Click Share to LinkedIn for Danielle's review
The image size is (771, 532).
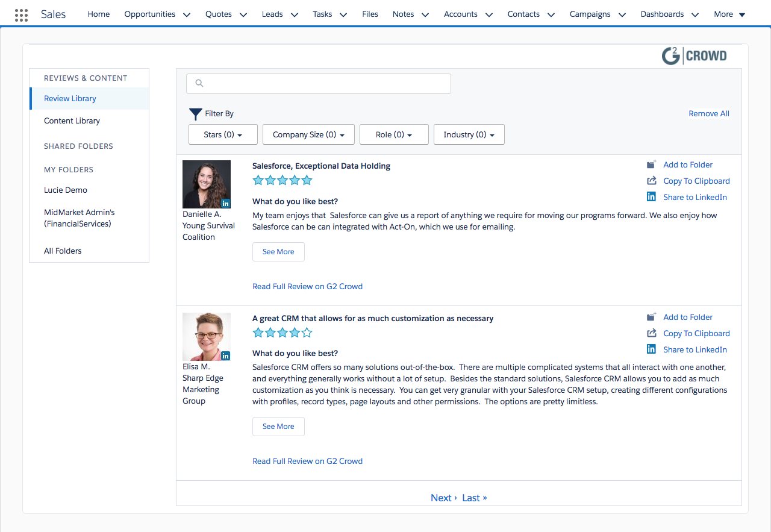coord(695,197)
